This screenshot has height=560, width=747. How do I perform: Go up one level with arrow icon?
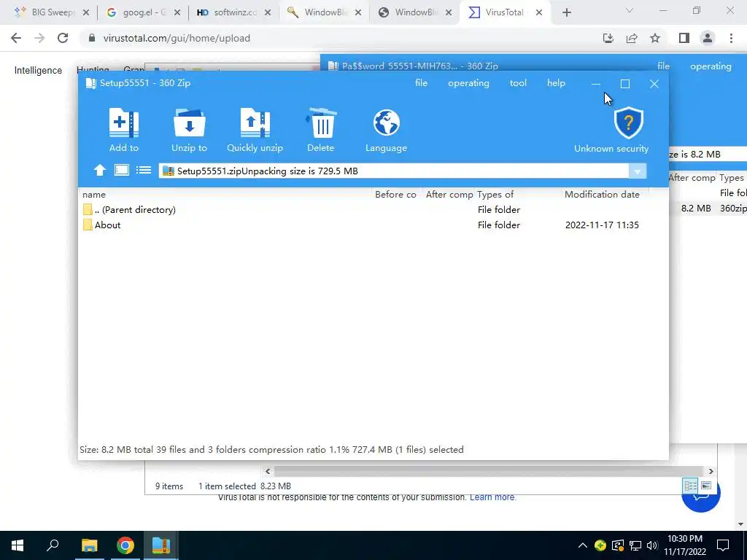(x=99, y=171)
